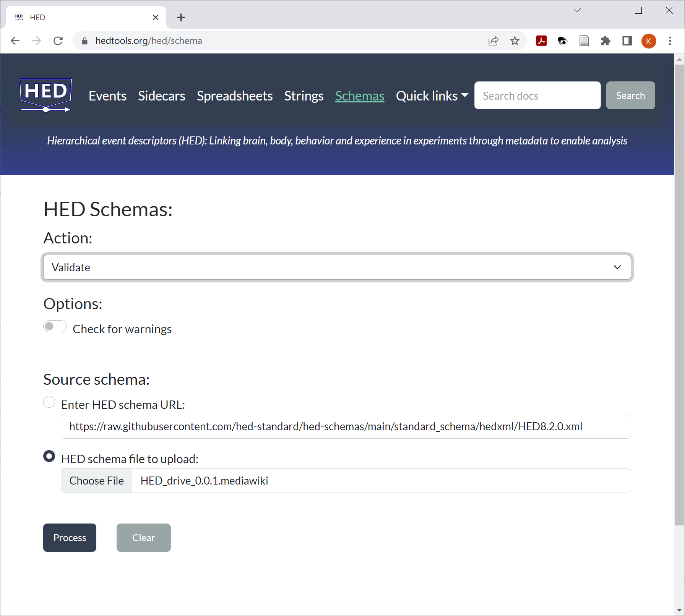Image resolution: width=685 pixels, height=616 pixels.
Task: Reload the page with refresh icon
Action: [58, 41]
